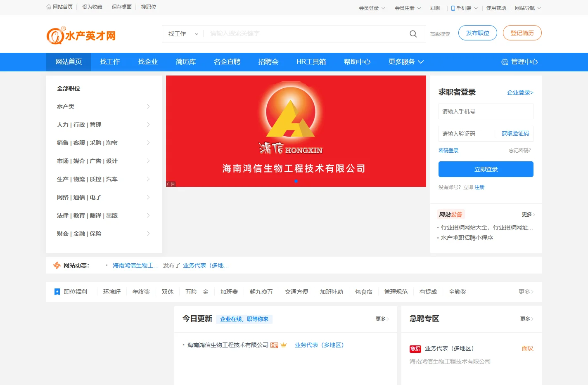Viewport: 588px width, 385px height.
Task: Click the 急招 red badge icon
Action: tap(415, 349)
